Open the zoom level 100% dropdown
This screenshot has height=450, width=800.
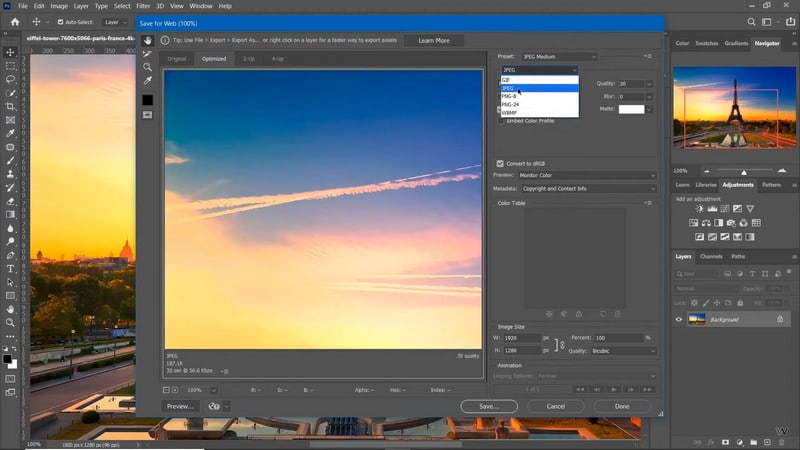(x=214, y=390)
